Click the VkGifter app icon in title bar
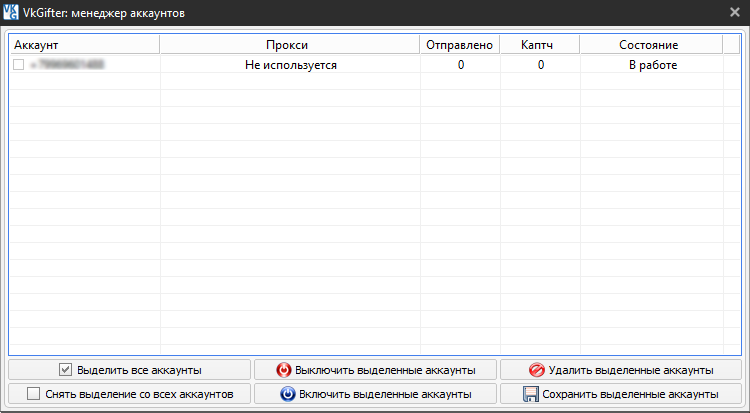 (11, 11)
